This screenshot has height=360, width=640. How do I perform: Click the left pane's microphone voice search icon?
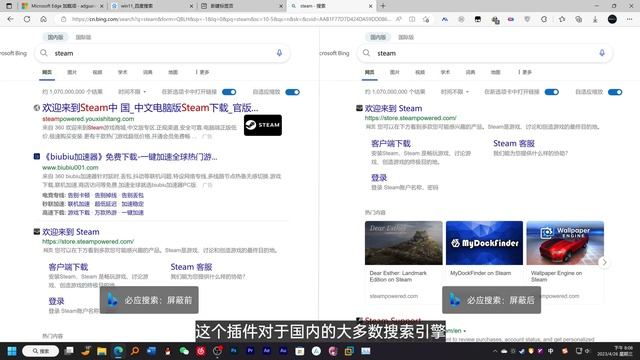pos(279,53)
